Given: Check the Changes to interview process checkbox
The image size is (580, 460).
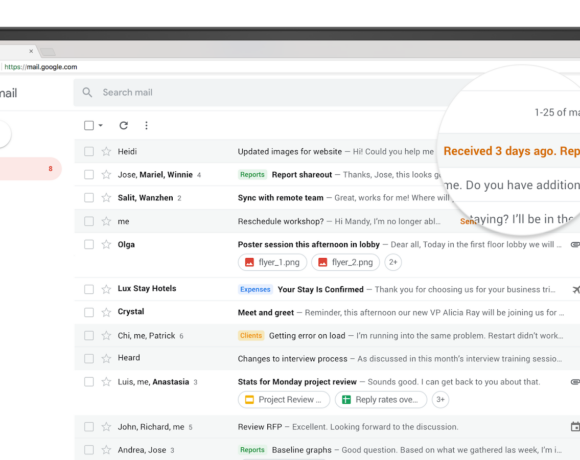Looking at the screenshot, I should pos(89,358).
